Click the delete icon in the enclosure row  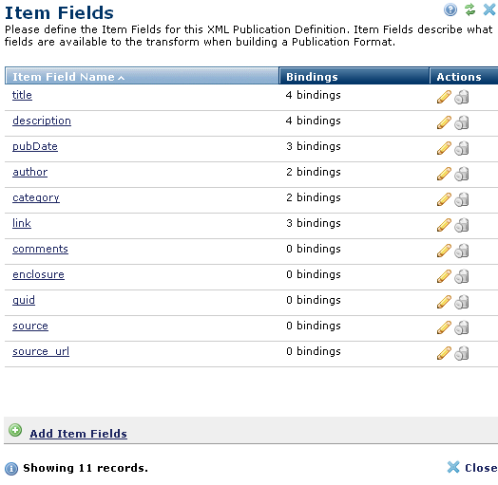click(462, 276)
